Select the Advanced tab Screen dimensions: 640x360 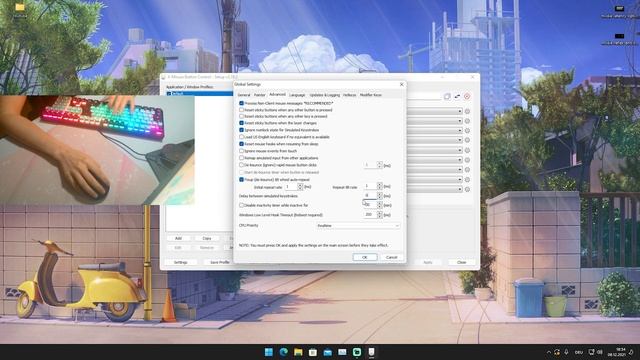(278, 94)
